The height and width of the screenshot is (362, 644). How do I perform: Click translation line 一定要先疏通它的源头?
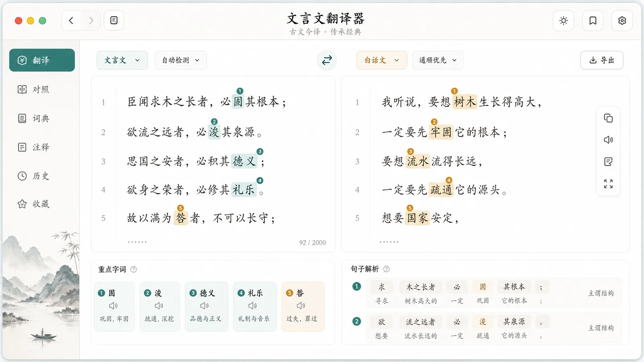[x=444, y=189]
